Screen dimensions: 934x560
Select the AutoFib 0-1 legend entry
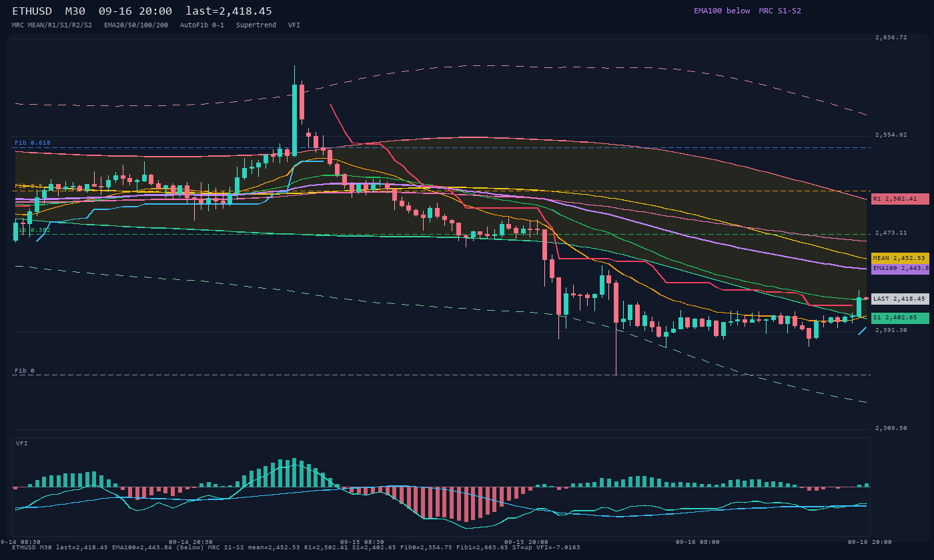[202, 25]
